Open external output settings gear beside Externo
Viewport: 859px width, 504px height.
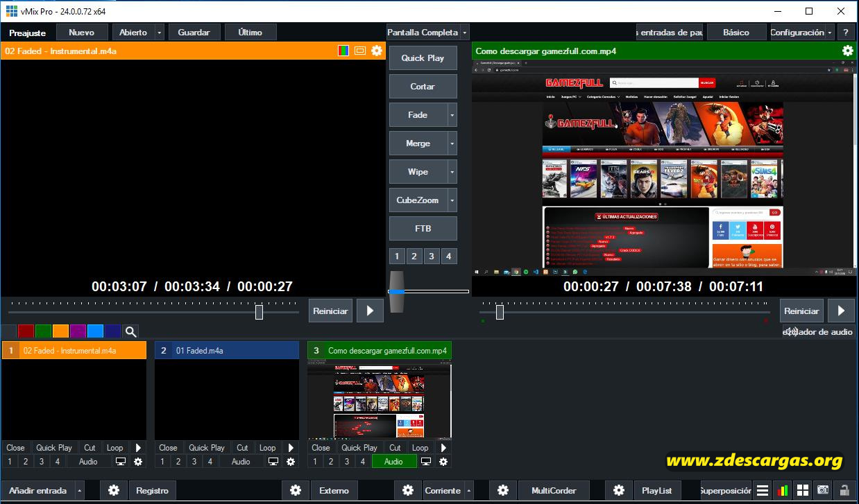tap(296, 490)
